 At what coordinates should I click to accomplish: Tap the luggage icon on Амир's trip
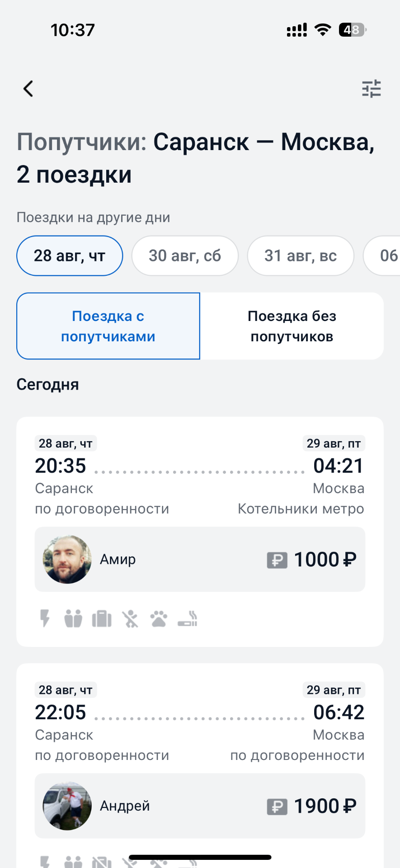[102, 618]
